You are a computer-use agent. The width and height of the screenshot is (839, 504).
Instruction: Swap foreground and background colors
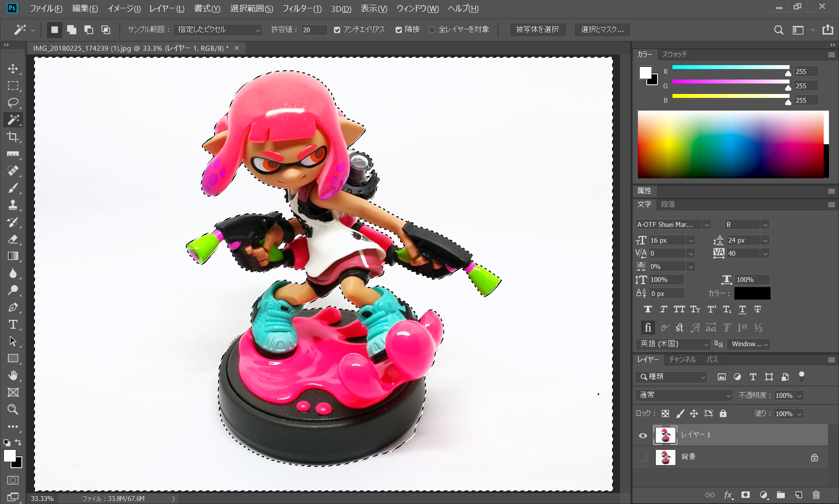click(x=18, y=442)
